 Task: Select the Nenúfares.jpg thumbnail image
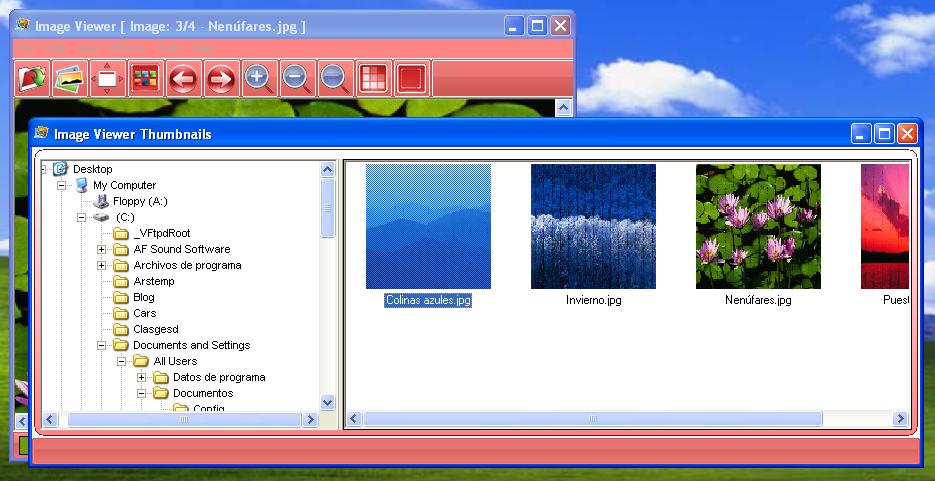coord(758,226)
